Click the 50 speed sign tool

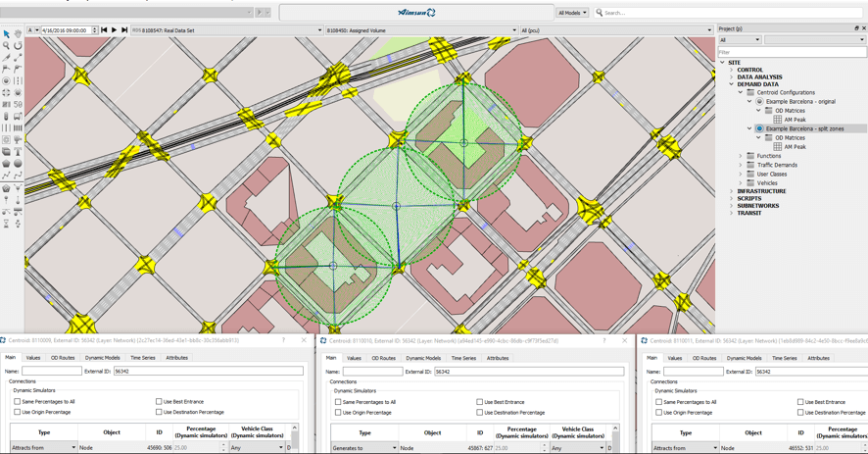[x=18, y=104]
